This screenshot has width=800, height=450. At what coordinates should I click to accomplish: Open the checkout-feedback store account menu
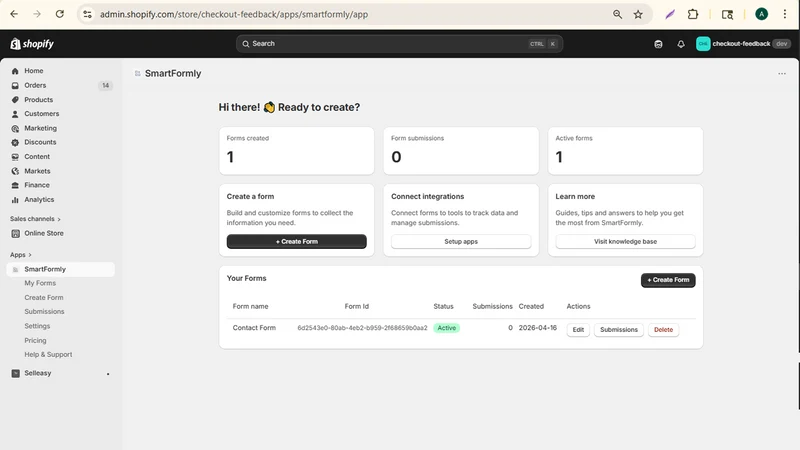click(x=743, y=44)
